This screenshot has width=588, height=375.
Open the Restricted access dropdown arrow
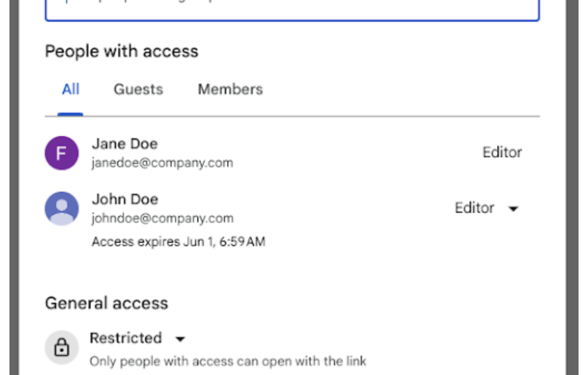(181, 339)
